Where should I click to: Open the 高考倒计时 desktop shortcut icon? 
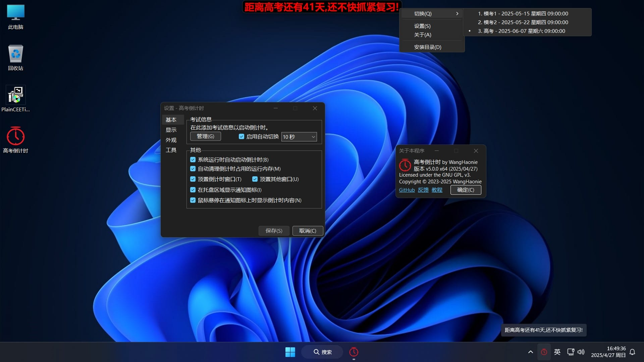pos(15,137)
